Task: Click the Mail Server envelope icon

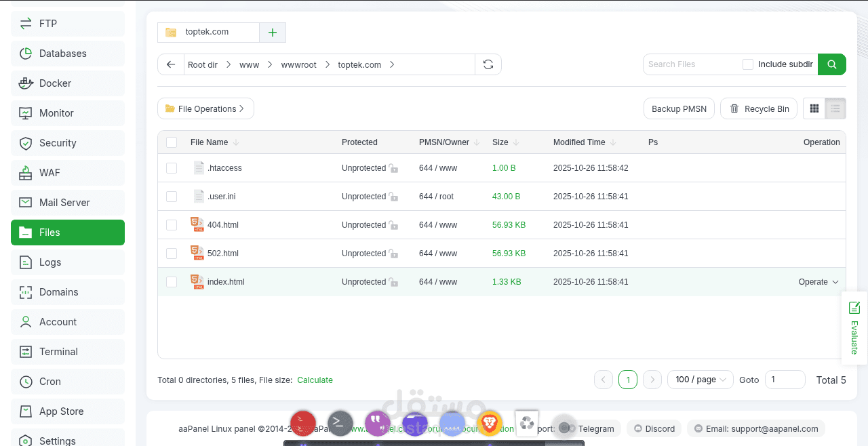Action: click(26, 203)
